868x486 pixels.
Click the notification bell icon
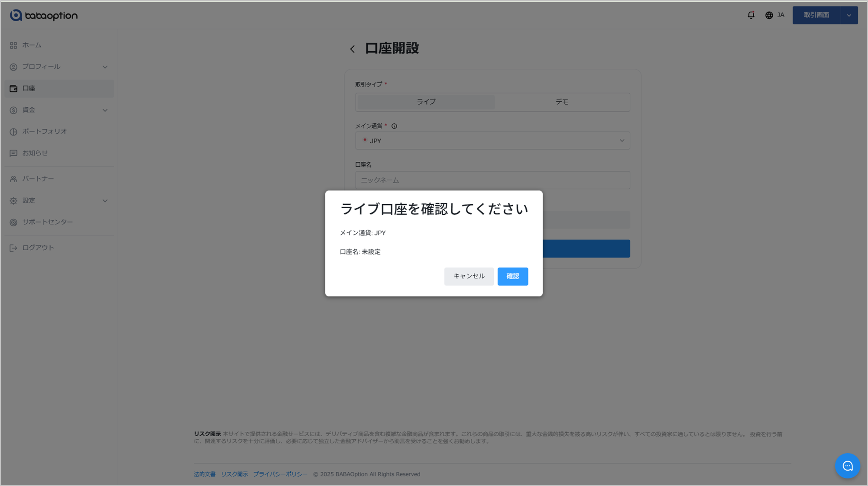point(751,15)
